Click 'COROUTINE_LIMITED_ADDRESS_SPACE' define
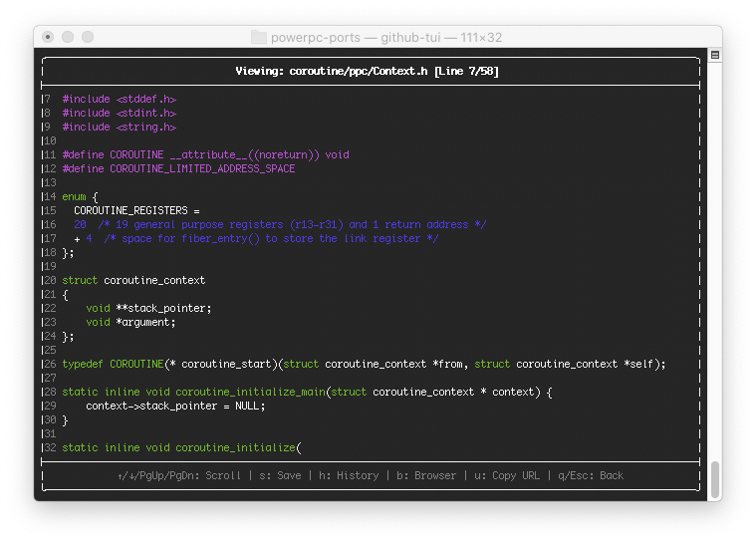 pos(202,168)
